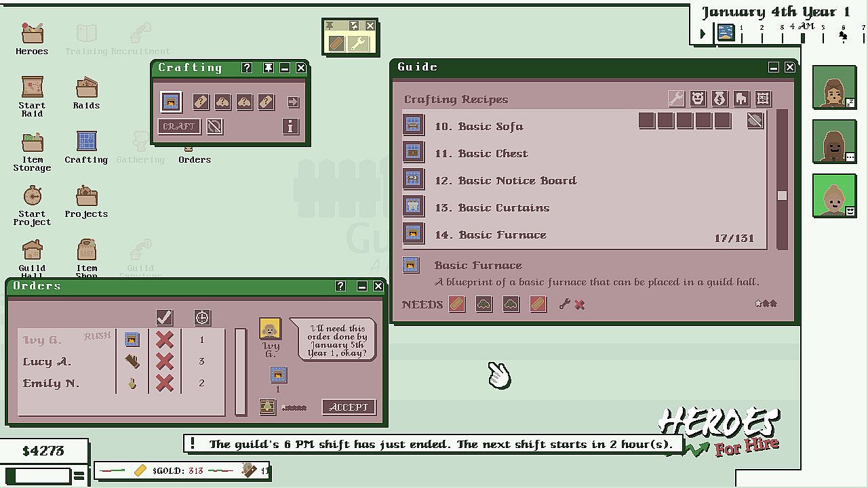
Task: Click the arrow button in Crafting window
Action: coord(293,102)
